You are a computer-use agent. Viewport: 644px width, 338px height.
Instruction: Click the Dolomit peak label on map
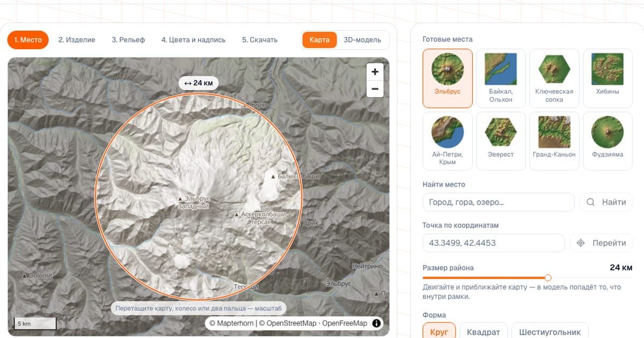(38, 275)
